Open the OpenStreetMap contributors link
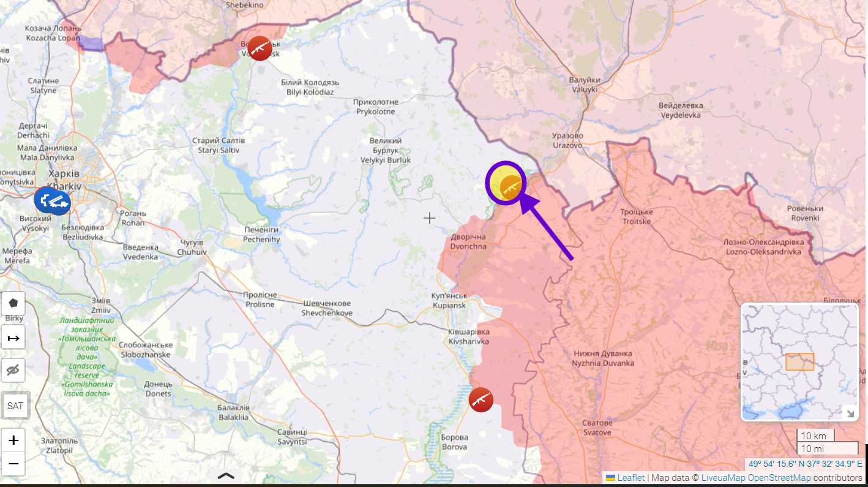The width and height of the screenshot is (868, 487). point(779,478)
